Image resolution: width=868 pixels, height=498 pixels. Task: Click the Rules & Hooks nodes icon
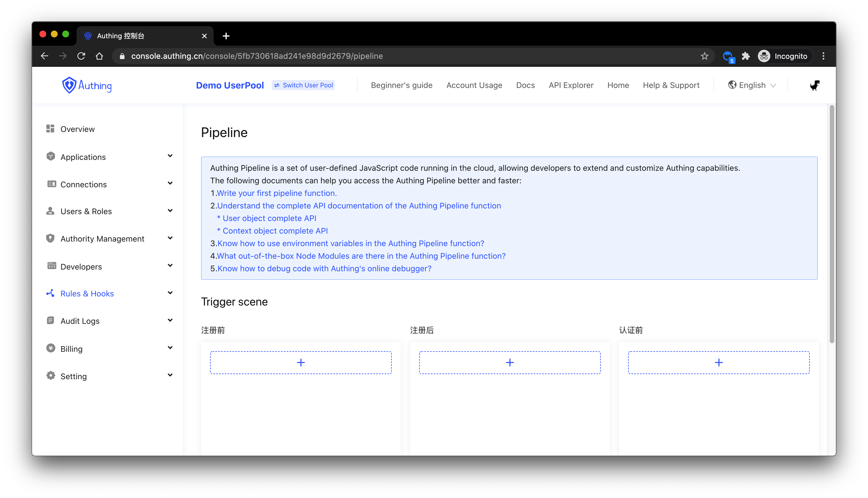click(x=50, y=293)
